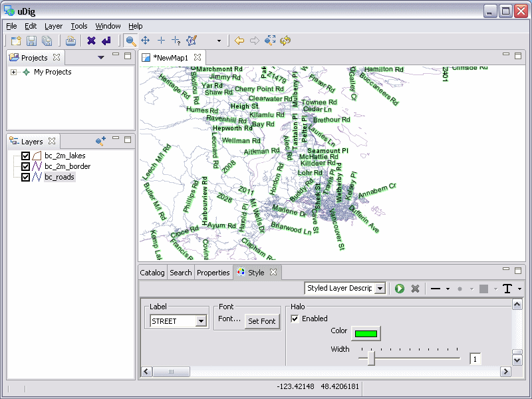Image resolution: width=532 pixels, height=399 pixels.
Task: Expand the My Projects tree node
Action: (15, 72)
